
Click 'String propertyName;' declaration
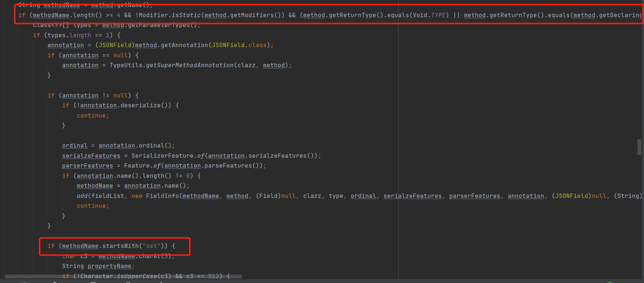98,266
